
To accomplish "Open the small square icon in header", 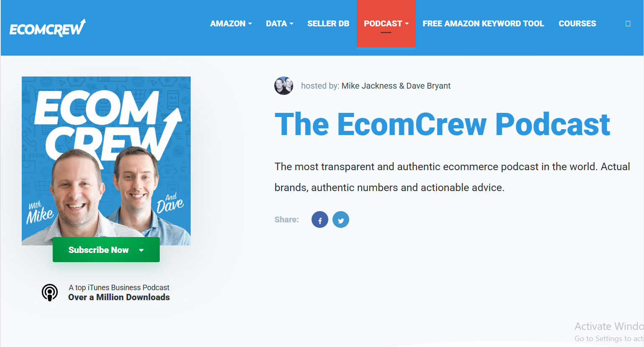I will point(628,24).
